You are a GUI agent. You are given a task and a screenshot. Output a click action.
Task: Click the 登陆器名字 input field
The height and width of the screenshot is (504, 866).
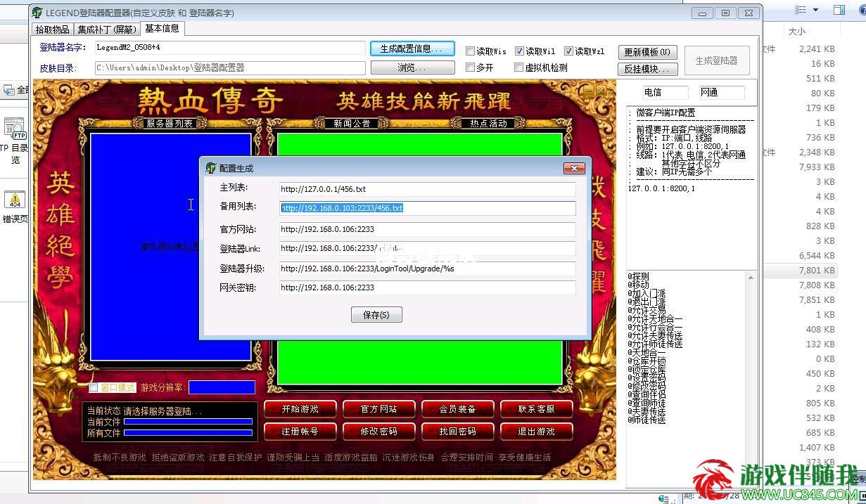(x=230, y=48)
